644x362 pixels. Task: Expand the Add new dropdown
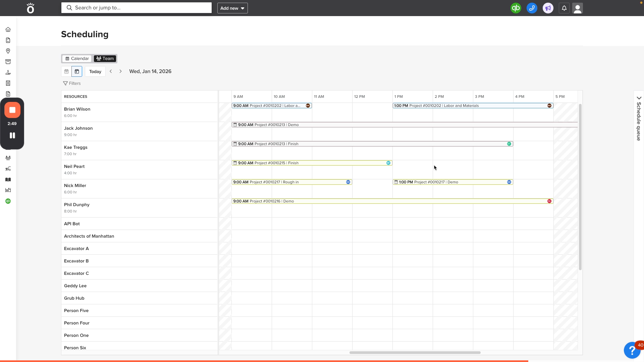tap(232, 8)
